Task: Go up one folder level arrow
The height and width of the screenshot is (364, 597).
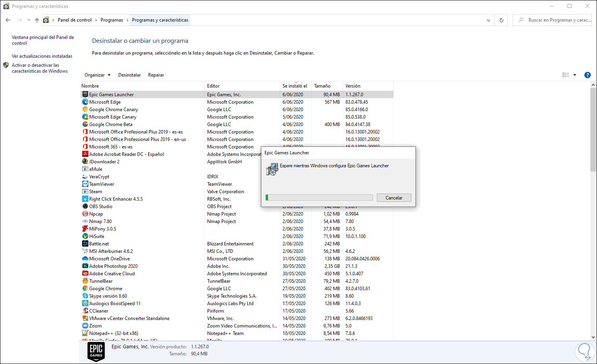Action: click(x=37, y=20)
